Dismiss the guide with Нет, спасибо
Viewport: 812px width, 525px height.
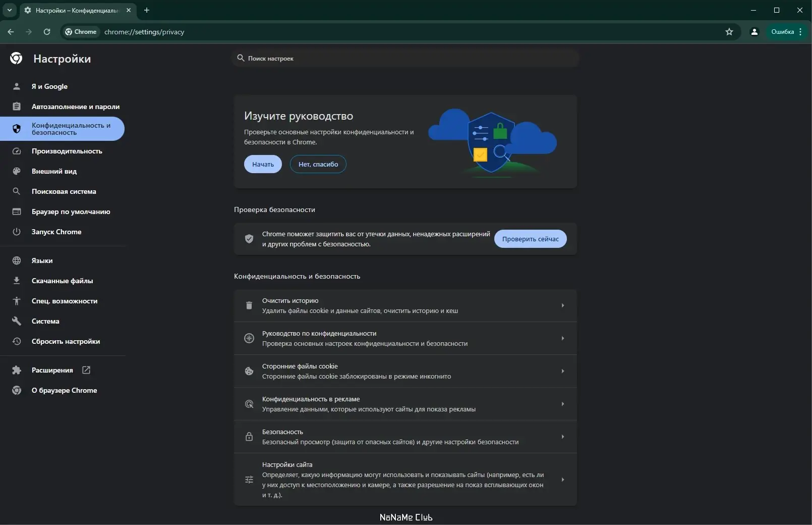click(318, 164)
